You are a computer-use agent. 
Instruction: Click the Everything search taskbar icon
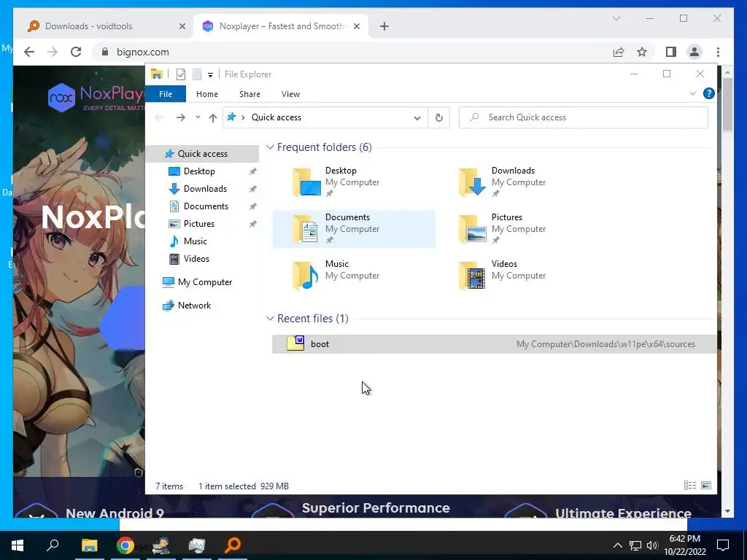(x=233, y=545)
